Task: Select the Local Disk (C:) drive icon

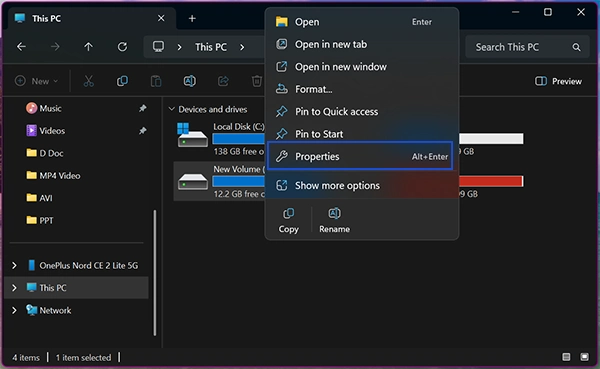Action: [192, 135]
